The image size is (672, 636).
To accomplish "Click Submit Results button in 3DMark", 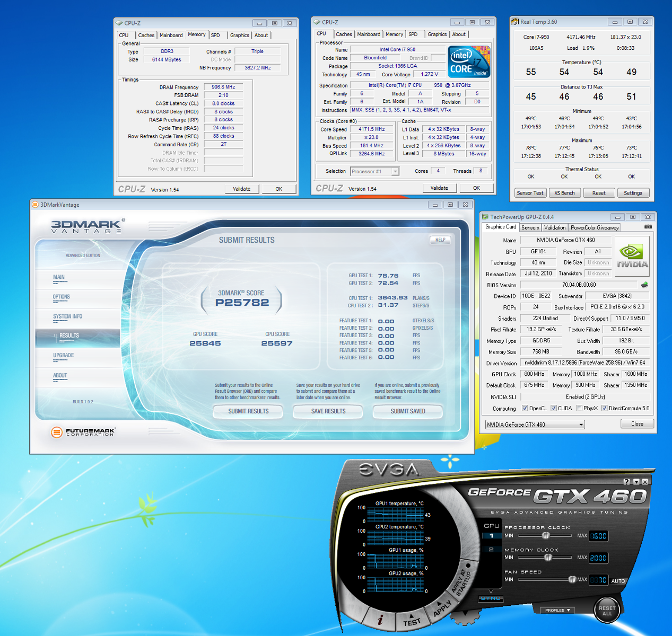I will pyautogui.click(x=248, y=411).
